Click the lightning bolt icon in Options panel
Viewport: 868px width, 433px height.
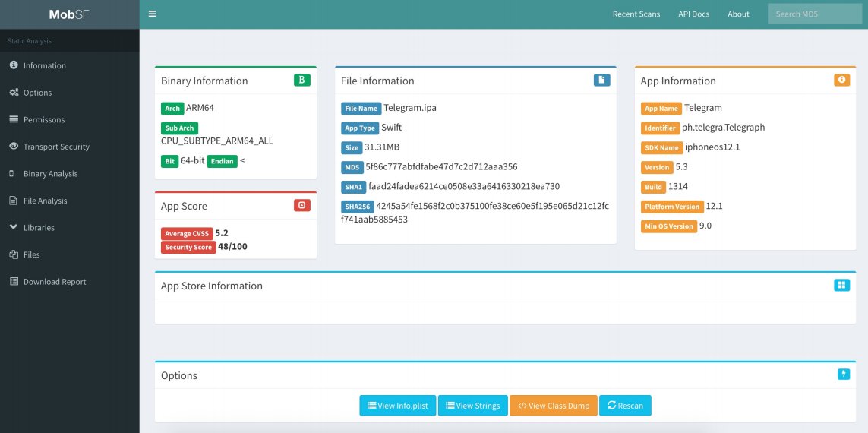(x=844, y=375)
